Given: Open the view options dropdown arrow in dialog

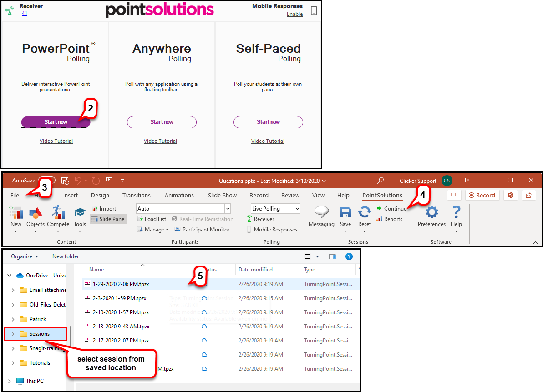Looking at the screenshot, I should click(x=317, y=256).
